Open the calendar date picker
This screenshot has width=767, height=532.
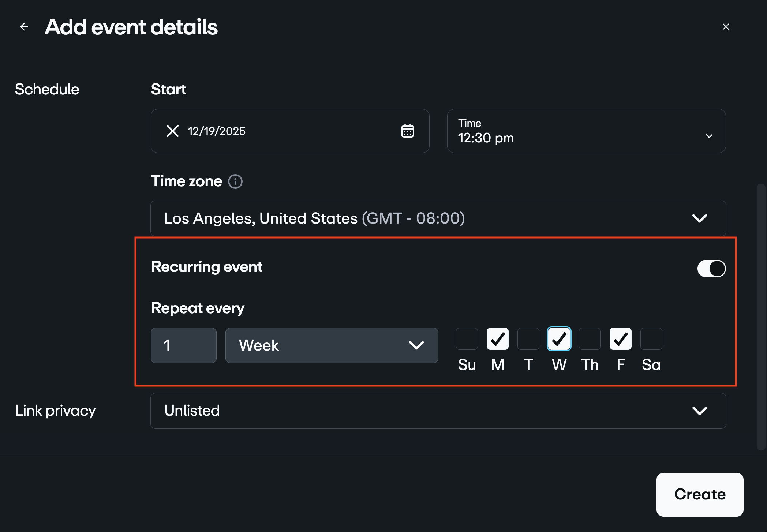(x=407, y=131)
